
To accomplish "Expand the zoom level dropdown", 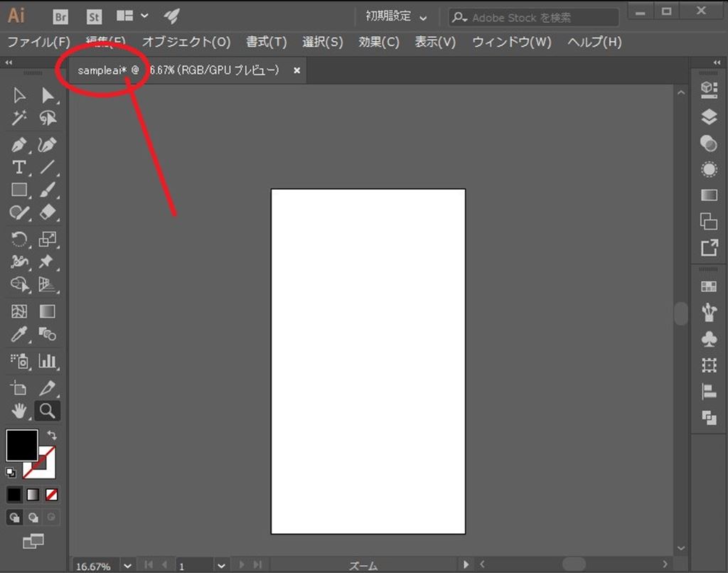I will coord(128,566).
